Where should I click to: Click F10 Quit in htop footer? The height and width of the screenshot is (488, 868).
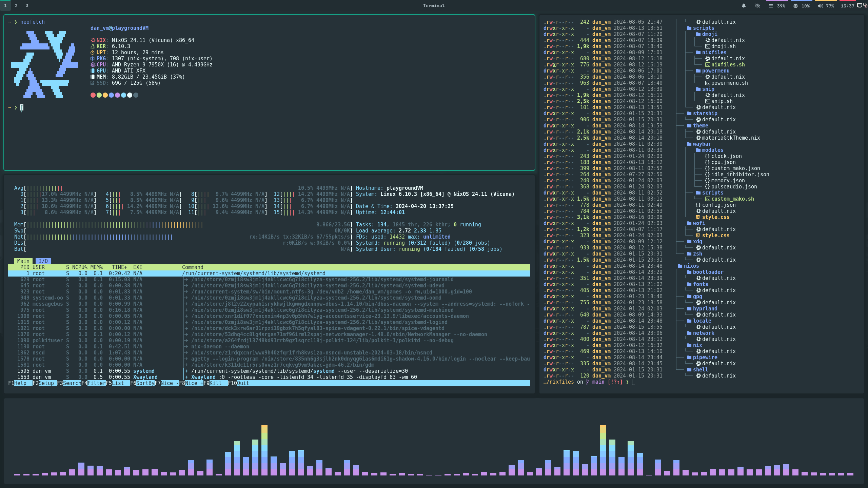(x=239, y=383)
